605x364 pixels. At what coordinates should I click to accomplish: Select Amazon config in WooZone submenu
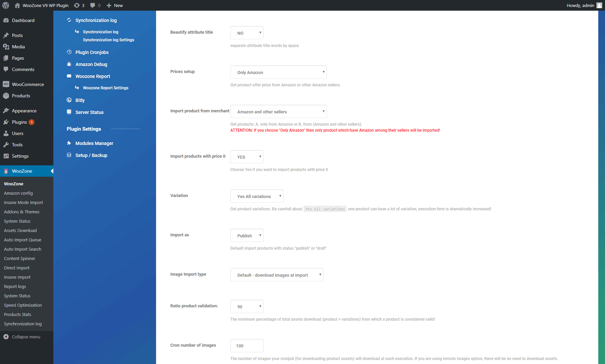tap(18, 193)
